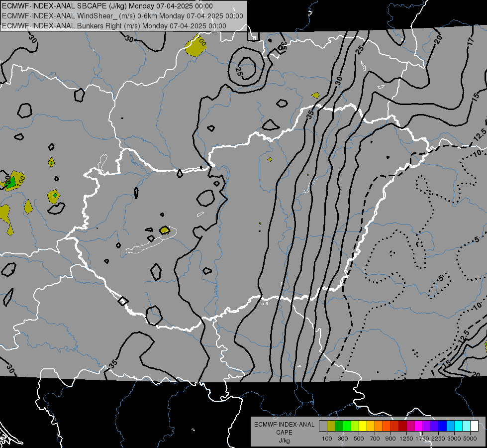Click the 1250 label under the legend
487x448 pixels.
pyautogui.click(x=406, y=439)
